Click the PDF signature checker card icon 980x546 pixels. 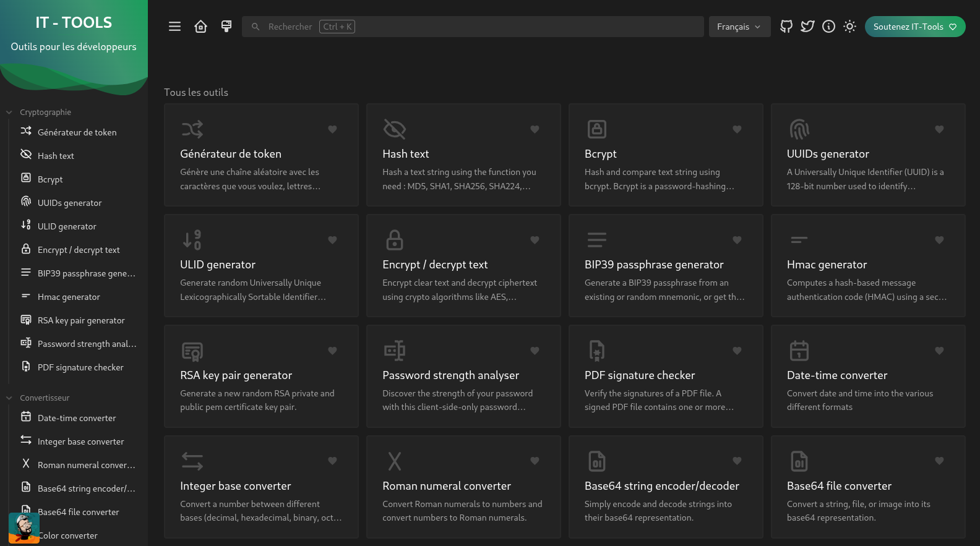[597, 351]
